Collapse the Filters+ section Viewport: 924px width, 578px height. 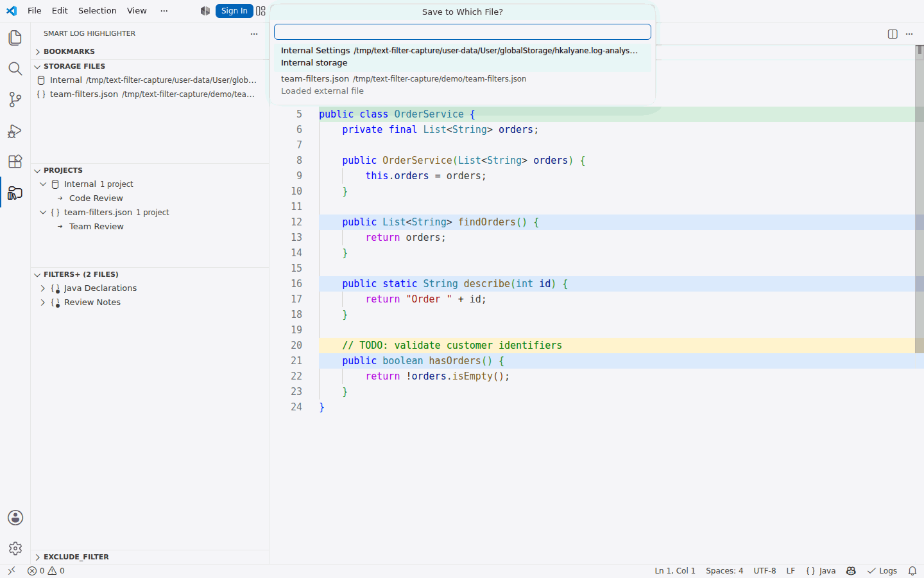37,274
